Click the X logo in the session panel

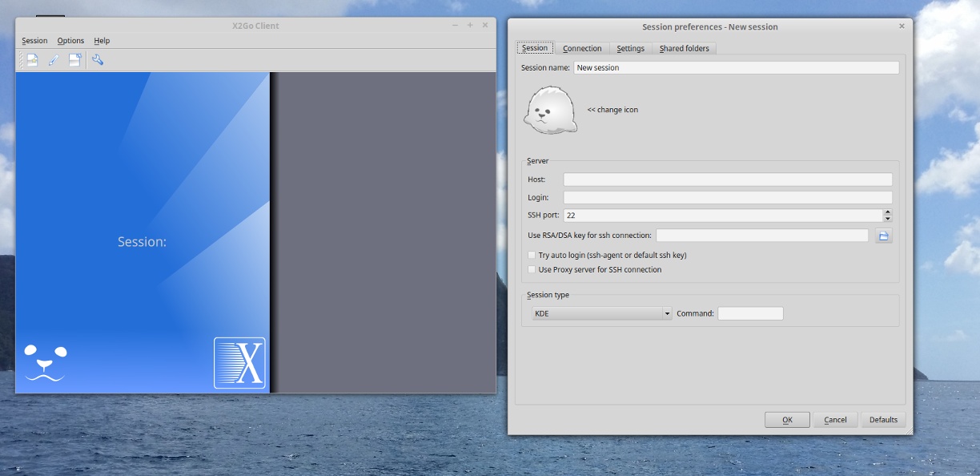239,363
